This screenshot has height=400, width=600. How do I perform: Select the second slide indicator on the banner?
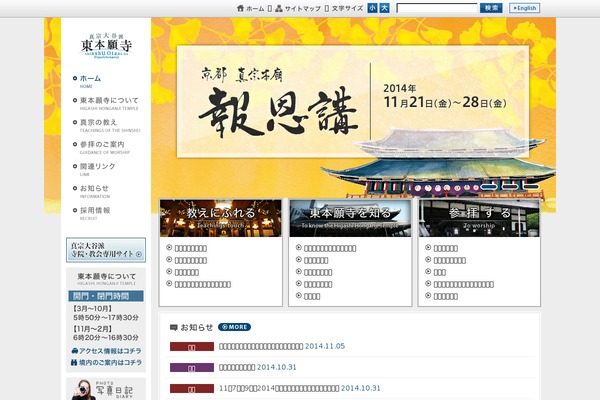click(510, 186)
